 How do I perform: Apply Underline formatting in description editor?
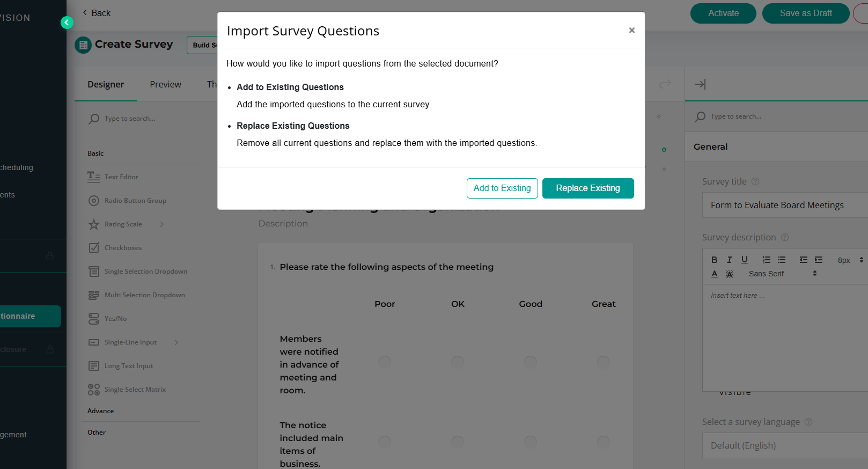pyautogui.click(x=745, y=260)
